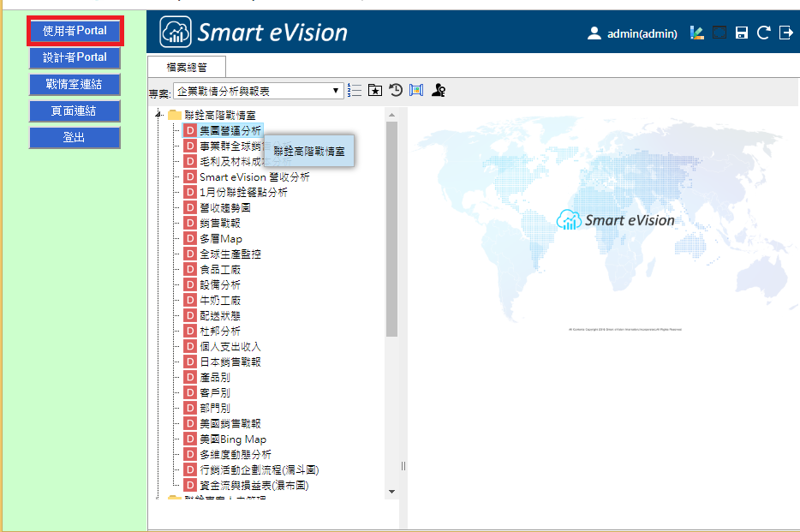This screenshot has width=800, height=532.
Task: Click the D icon beside 杜邦分析
Action: 190,331
